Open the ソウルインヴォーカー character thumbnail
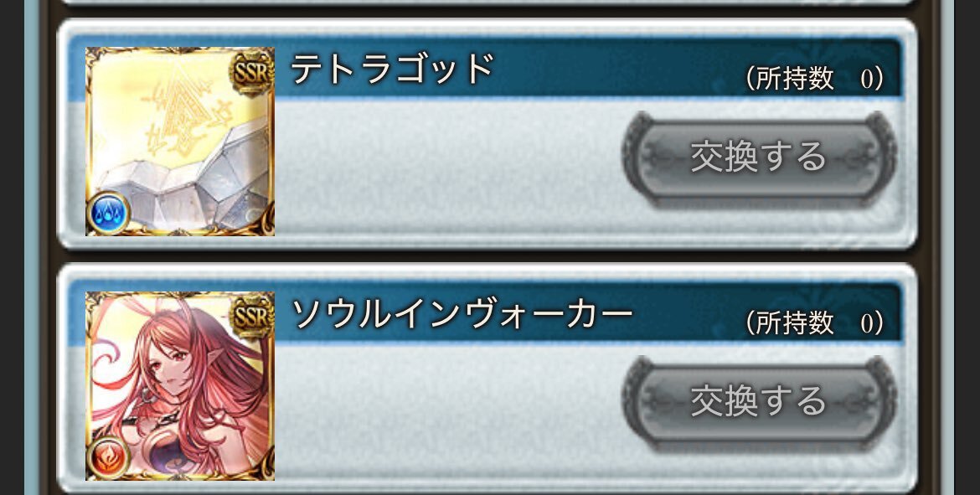The image size is (980, 495). click(180, 386)
